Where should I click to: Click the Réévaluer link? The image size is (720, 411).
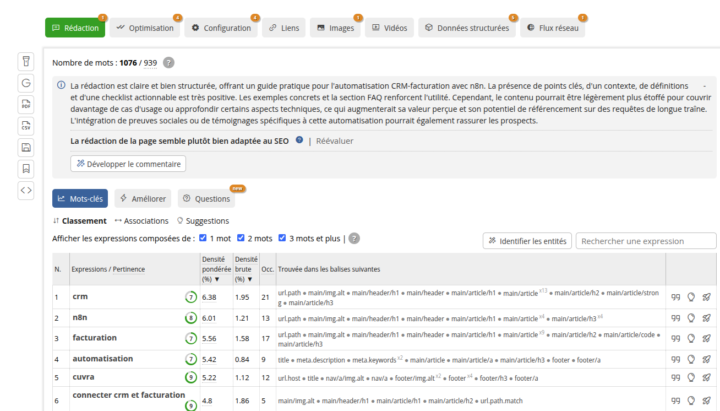[335, 141]
